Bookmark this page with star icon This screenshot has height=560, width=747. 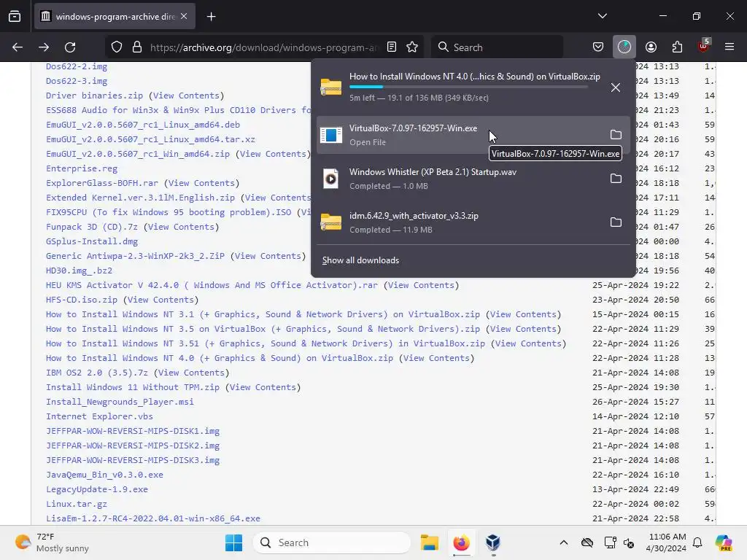pos(412,47)
